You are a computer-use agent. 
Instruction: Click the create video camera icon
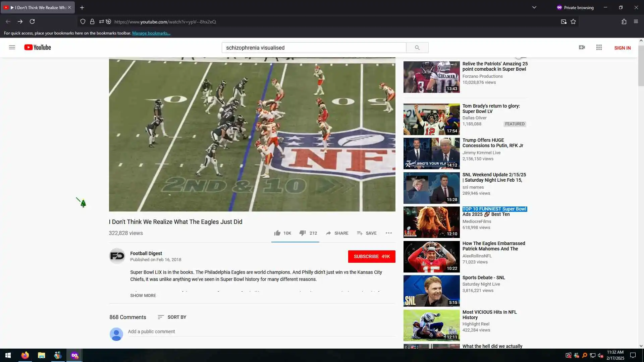point(582,47)
